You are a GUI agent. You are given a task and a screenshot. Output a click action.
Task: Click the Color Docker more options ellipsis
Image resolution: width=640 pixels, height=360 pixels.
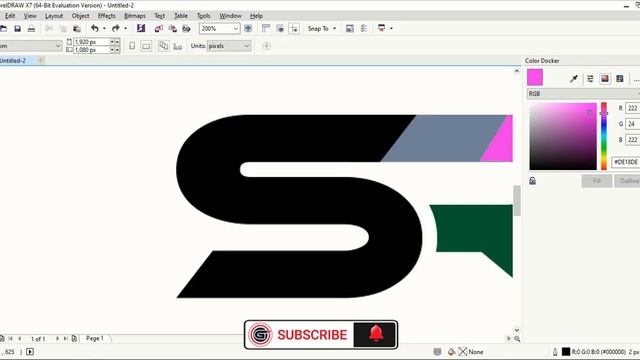[x=636, y=80]
